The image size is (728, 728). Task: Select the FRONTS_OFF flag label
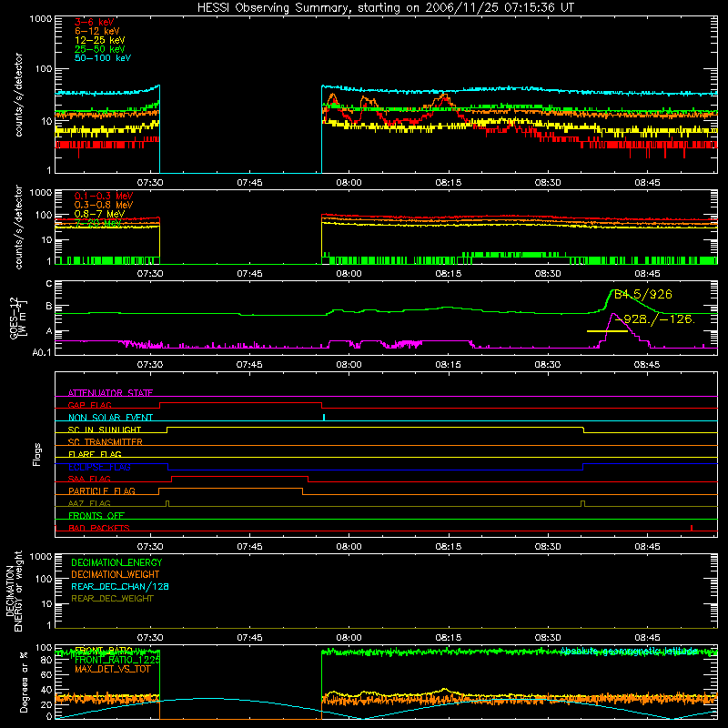point(96,516)
